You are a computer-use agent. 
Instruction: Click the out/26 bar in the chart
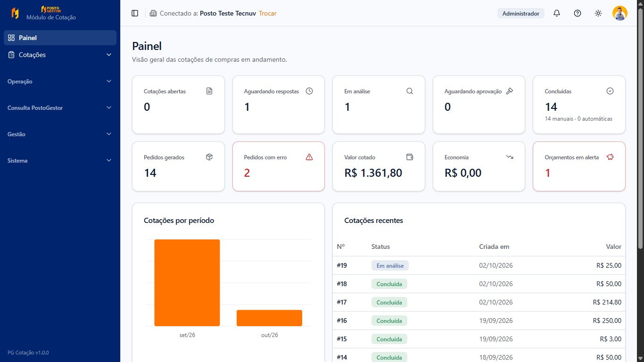click(x=269, y=318)
